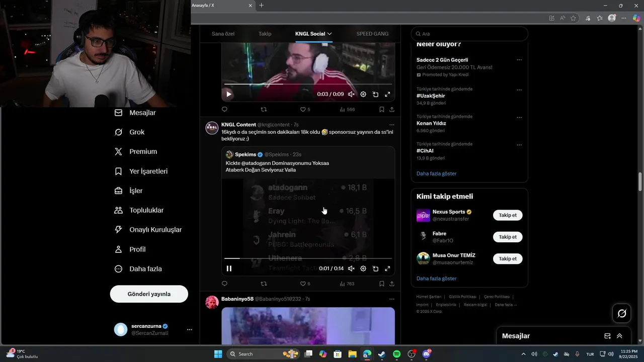
Task: Open Grok in the sidebar
Action: click(130, 132)
